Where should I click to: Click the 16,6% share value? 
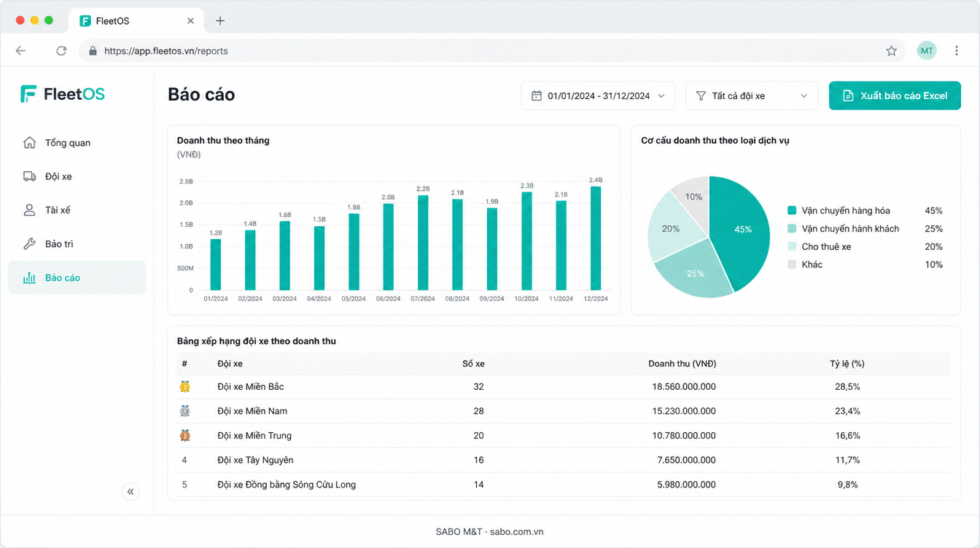[847, 436]
